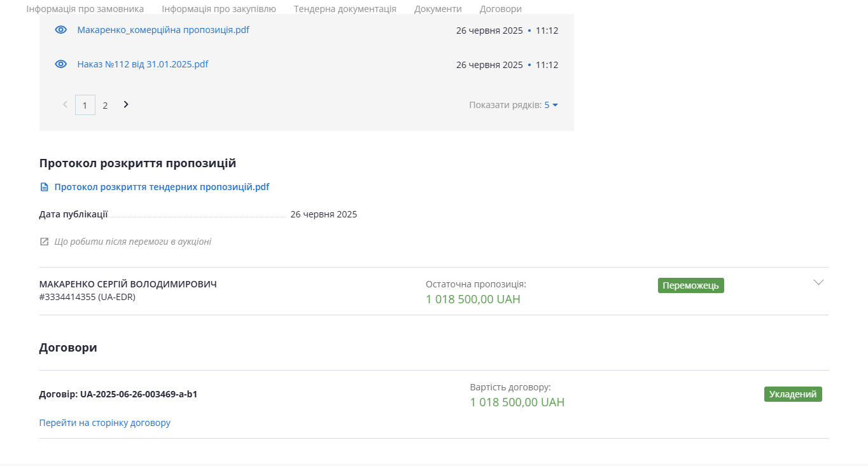Select Тендерна документація tab
The width and height of the screenshot is (868, 466).
(x=345, y=9)
